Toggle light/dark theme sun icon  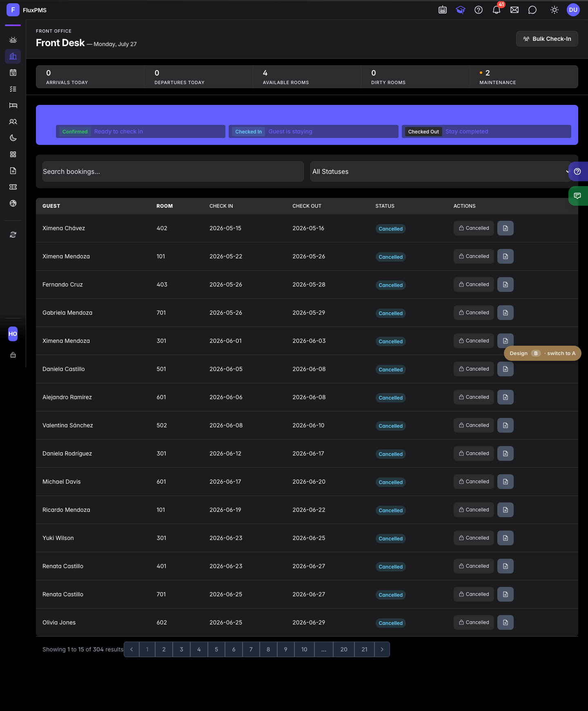pyautogui.click(x=555, y=10)
